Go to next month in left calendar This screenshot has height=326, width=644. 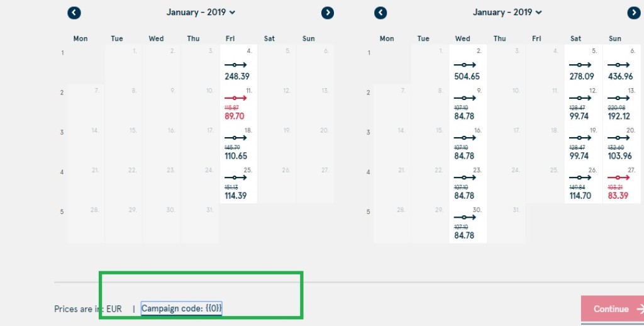click(327, 13)
